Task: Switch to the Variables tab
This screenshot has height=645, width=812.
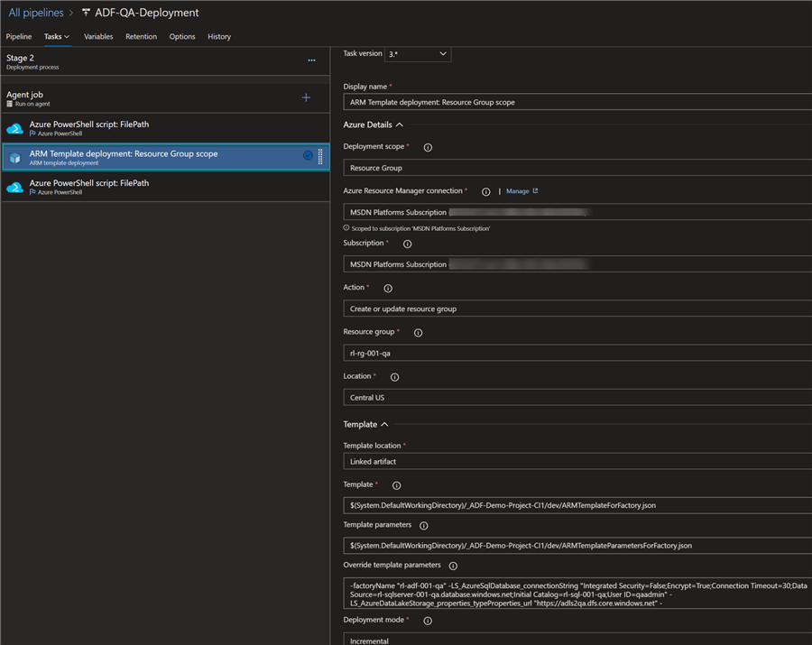Action: [x=98, y=37]
